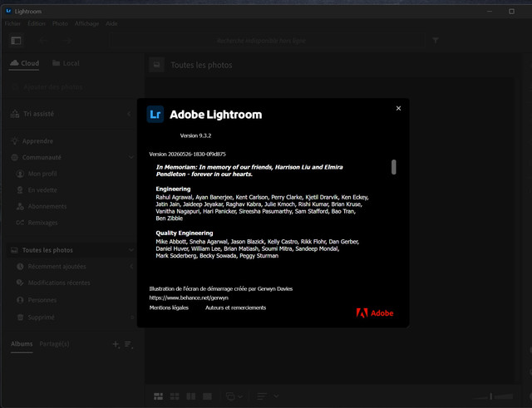Open the Fichier menu
Viewport: 532px width, 408px height.
click(12, 23)
